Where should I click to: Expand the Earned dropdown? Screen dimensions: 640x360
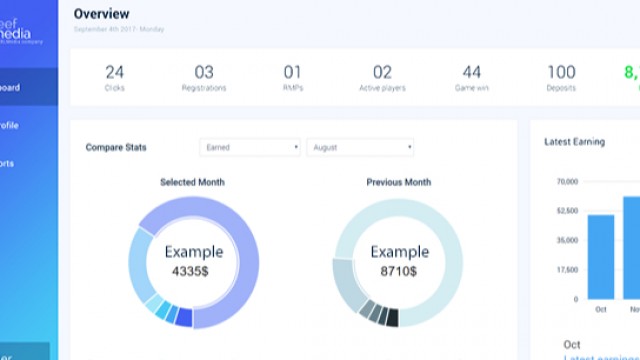tap(250, 147)
